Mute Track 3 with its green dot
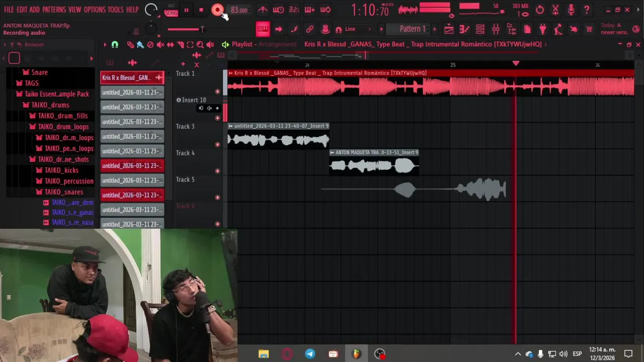 [217, 144]
